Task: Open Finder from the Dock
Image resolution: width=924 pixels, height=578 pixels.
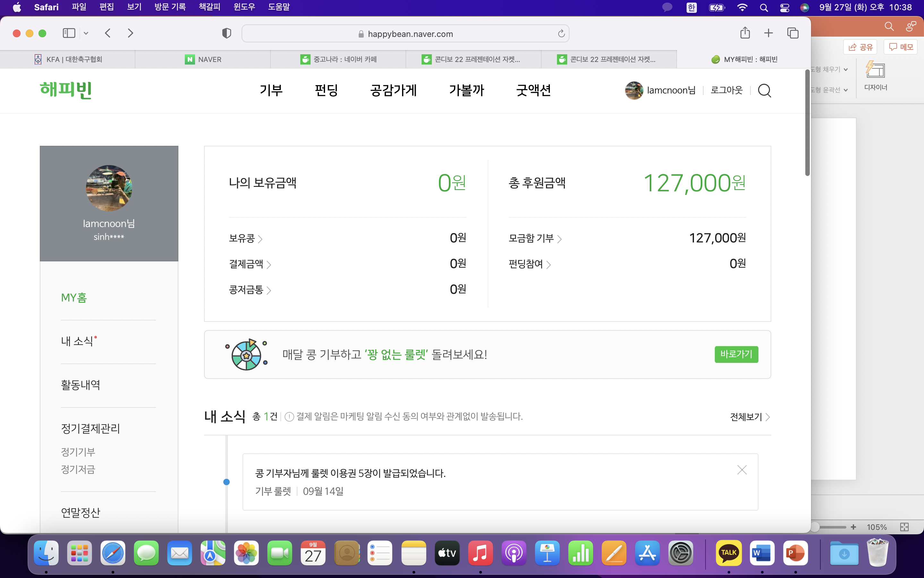Action: click(46, 553)
